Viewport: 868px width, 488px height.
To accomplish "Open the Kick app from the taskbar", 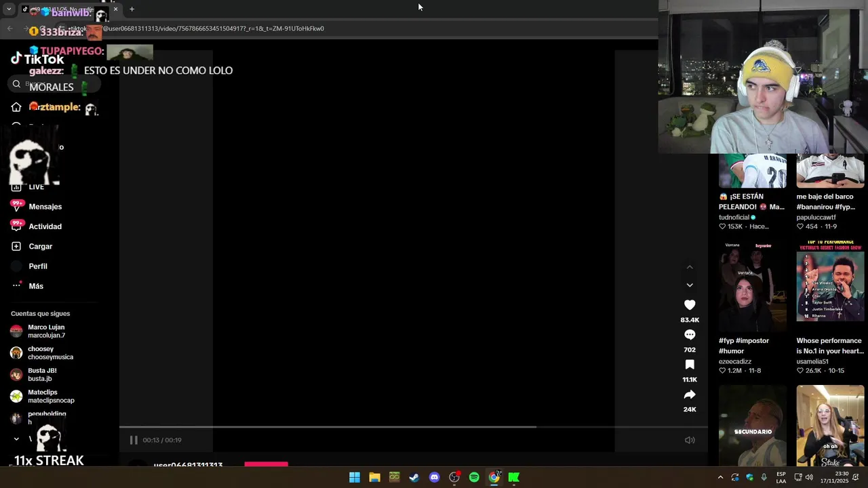I will 514,477.
